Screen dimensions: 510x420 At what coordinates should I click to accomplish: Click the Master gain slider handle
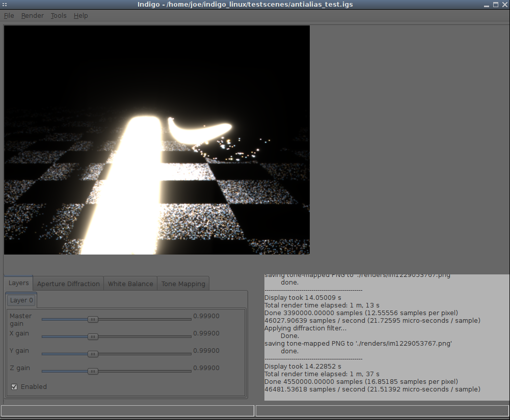93,320
